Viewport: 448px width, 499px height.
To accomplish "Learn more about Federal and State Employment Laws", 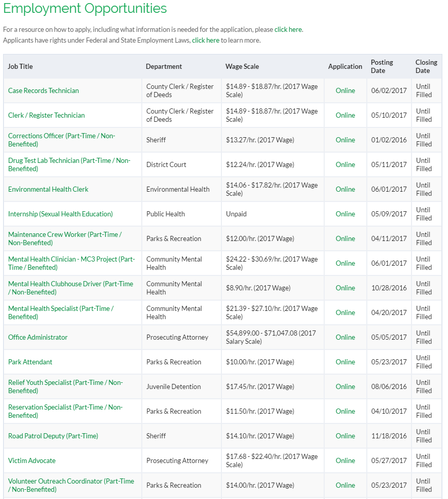I will 206,40.
